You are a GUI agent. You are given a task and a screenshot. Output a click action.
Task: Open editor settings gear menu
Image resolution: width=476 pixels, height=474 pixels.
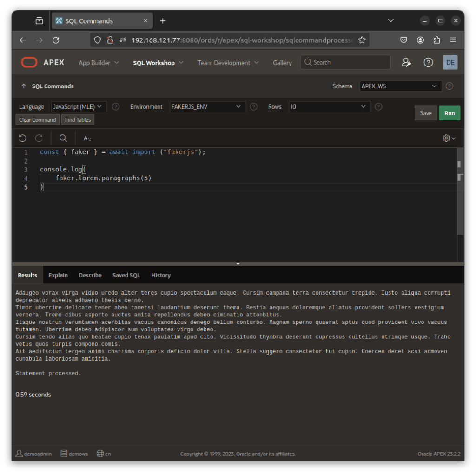449,138
